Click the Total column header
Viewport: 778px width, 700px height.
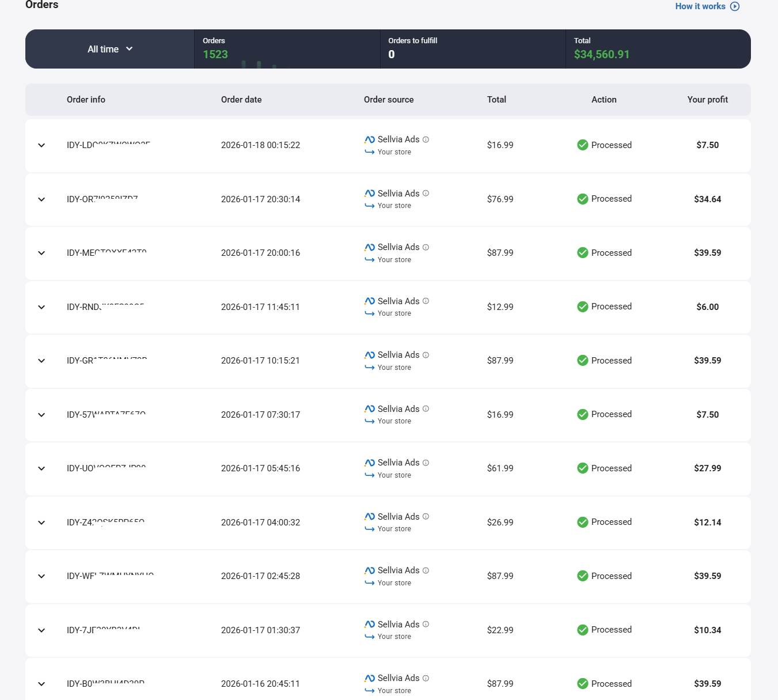(496, 100)
